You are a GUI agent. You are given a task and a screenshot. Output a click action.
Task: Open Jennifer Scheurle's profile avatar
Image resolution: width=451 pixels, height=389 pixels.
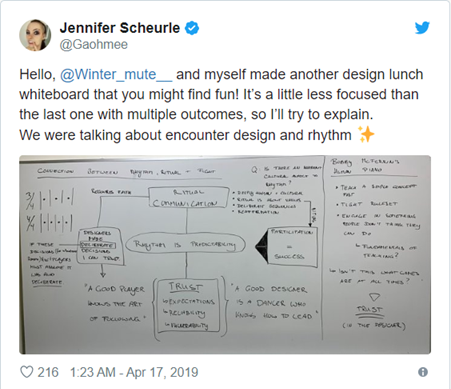(35, 35)
